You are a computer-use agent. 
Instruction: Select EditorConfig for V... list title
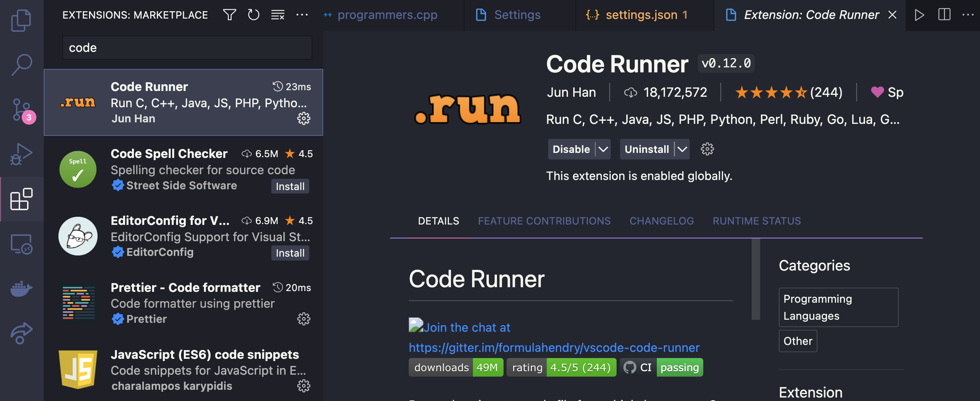[x=170, y=221]
